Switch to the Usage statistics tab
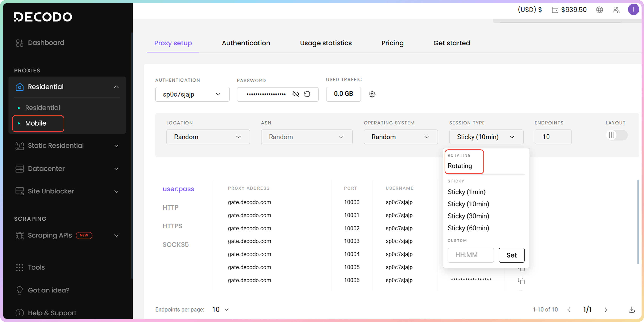The image size is (644, 322). click(x=326, y=43)
